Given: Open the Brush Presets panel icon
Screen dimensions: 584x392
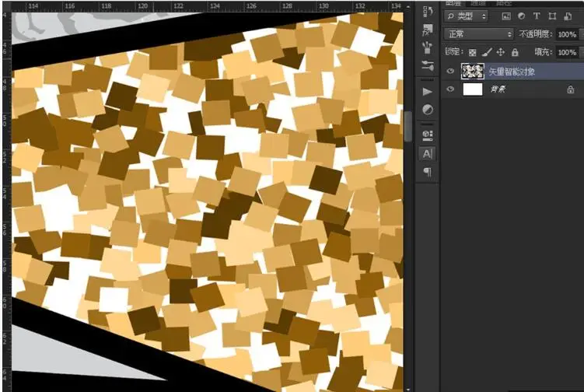Looking at the screenshot, I should point(428,47).
